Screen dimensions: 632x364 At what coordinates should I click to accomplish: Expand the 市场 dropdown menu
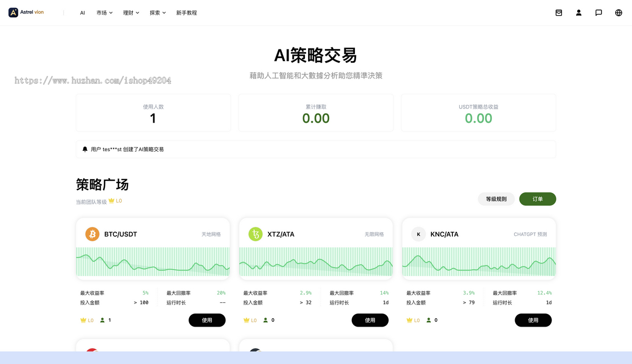tap(104, 13)
